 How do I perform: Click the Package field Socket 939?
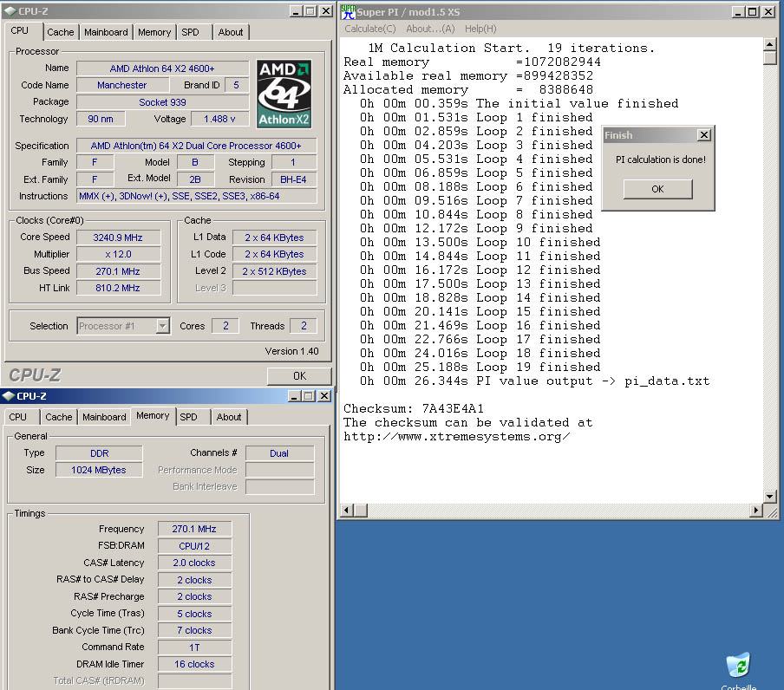(x=162, y=102)
